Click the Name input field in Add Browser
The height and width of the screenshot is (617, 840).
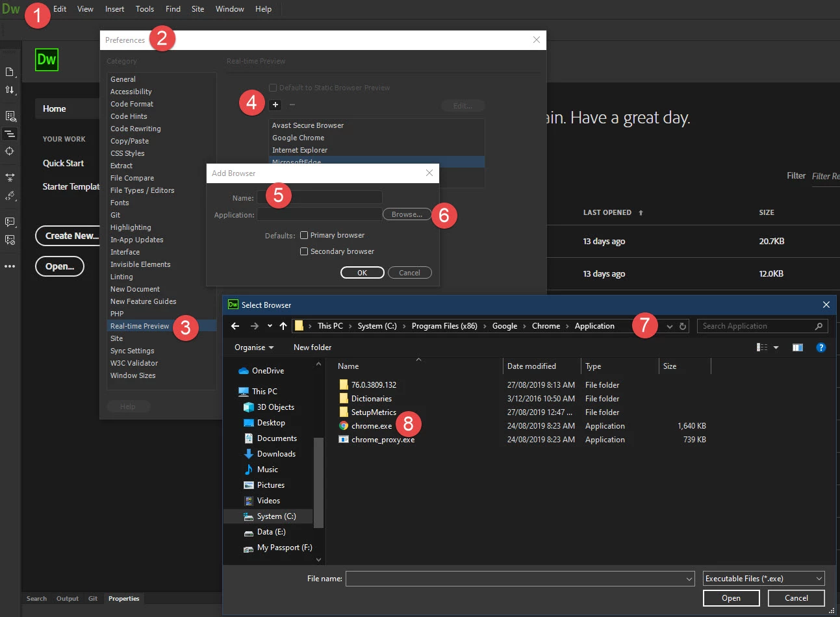click(320, 197)
